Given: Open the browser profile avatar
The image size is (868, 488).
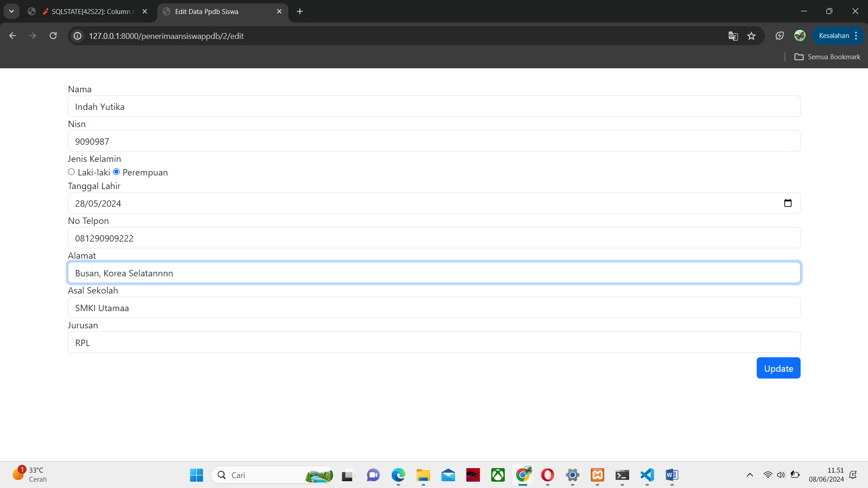Looking at the screenshot, I should (x=799, y=36).
